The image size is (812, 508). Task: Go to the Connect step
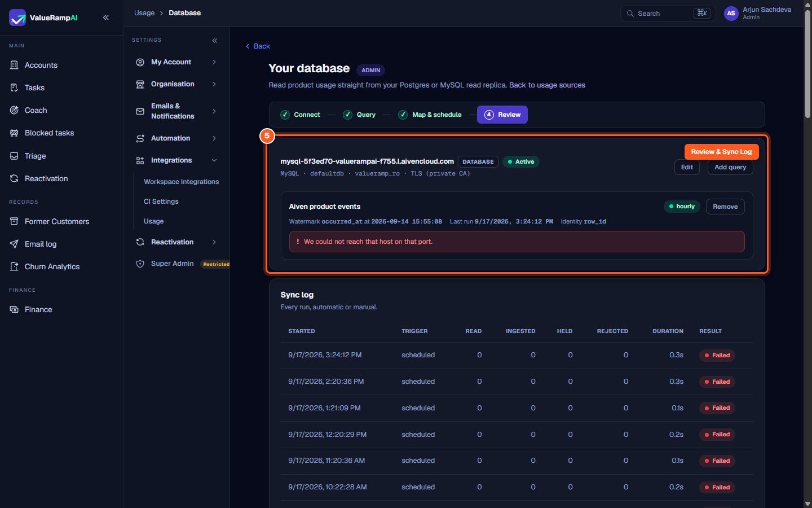point(301,115)
